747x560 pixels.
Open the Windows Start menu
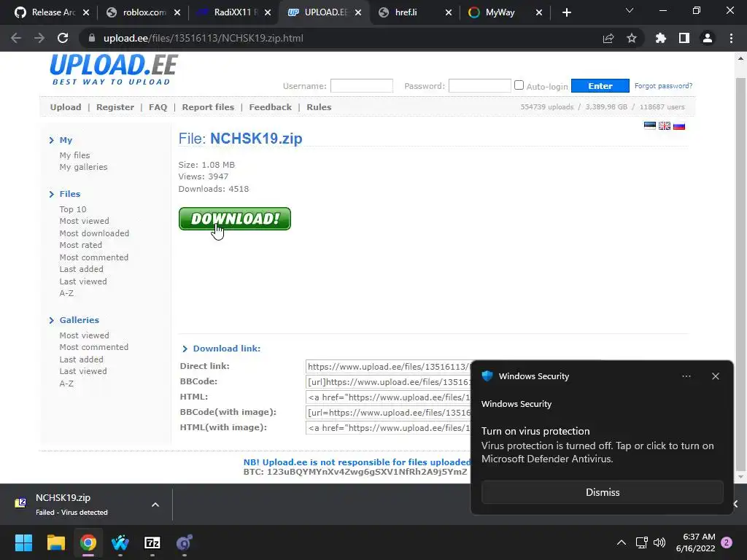point(23,542)
